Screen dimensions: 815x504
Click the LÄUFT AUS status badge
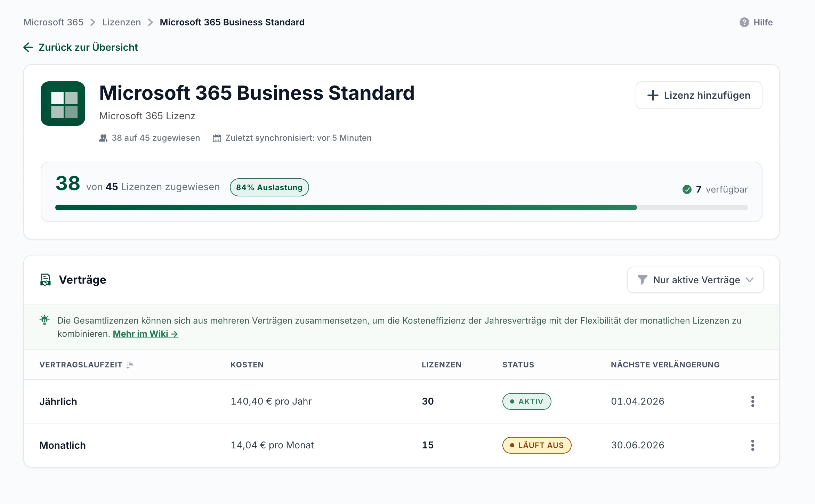pos(537,445)
